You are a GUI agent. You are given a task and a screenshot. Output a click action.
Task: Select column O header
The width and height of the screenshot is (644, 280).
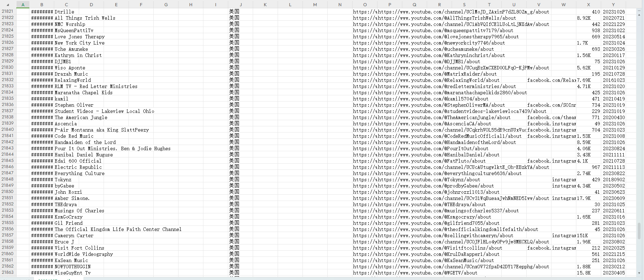365,4
